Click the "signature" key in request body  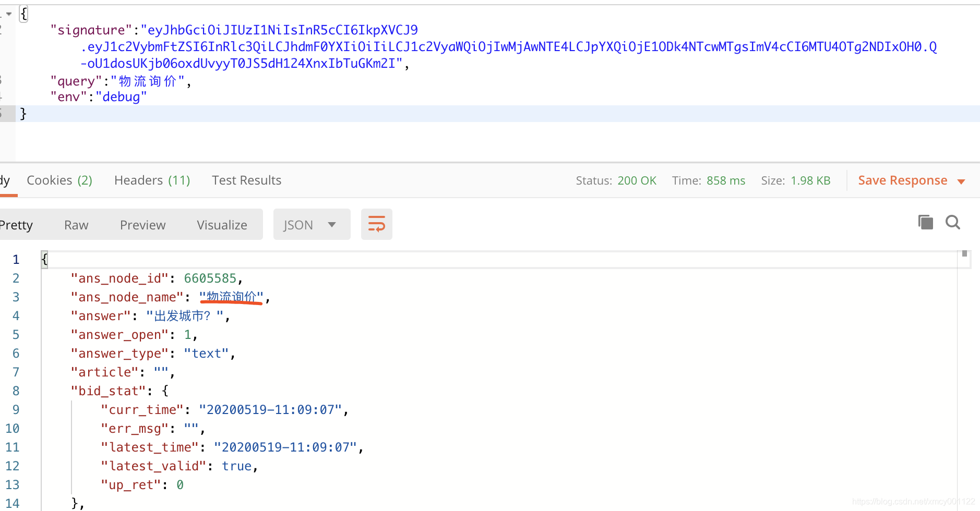[91, 30]
